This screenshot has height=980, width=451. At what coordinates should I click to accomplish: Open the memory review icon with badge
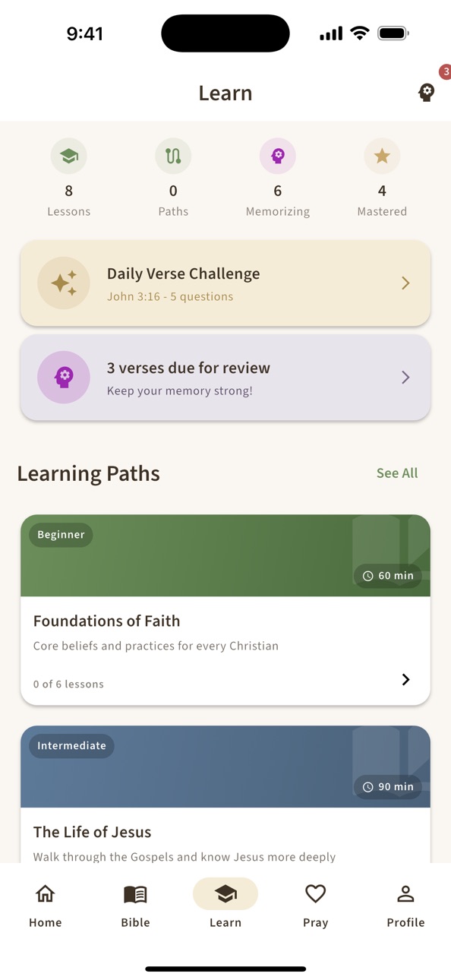tap(427, 93)
